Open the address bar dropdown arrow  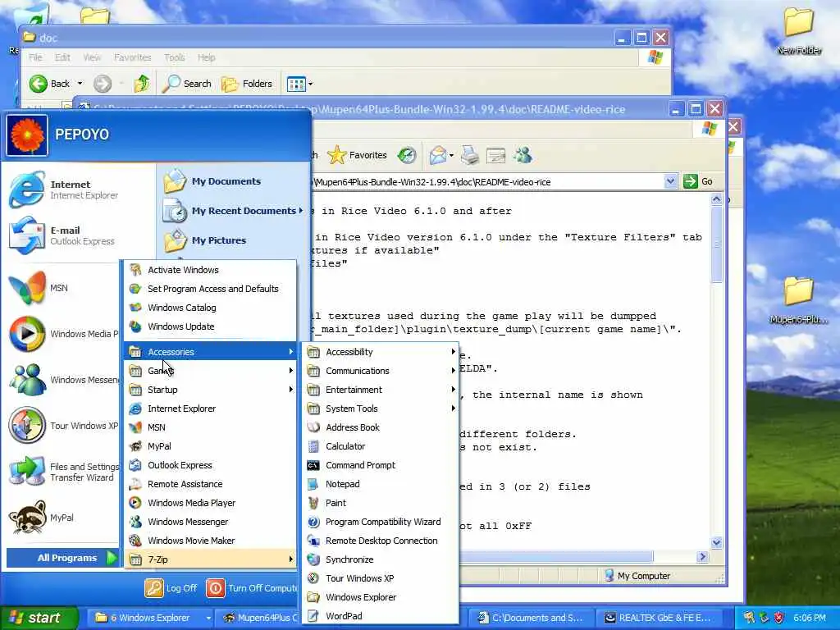tap(669, 181)
